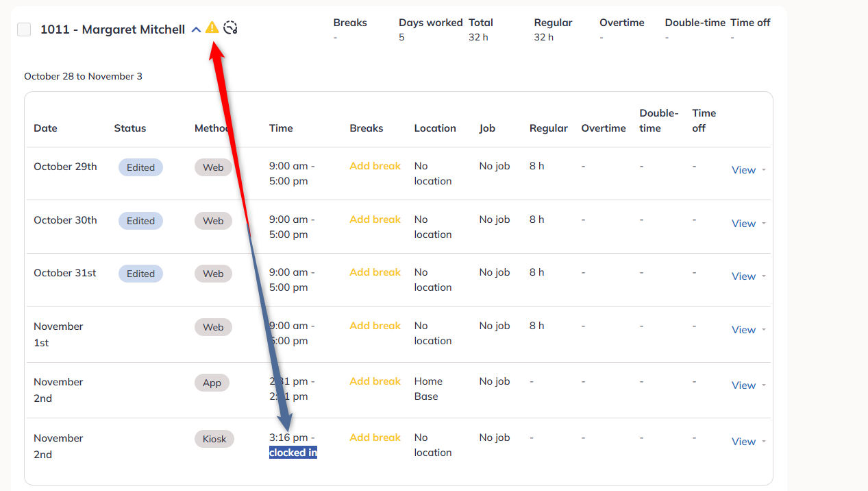
Task: Select the Margaret Mitchell checkbox
Action: tap(24, 29)
